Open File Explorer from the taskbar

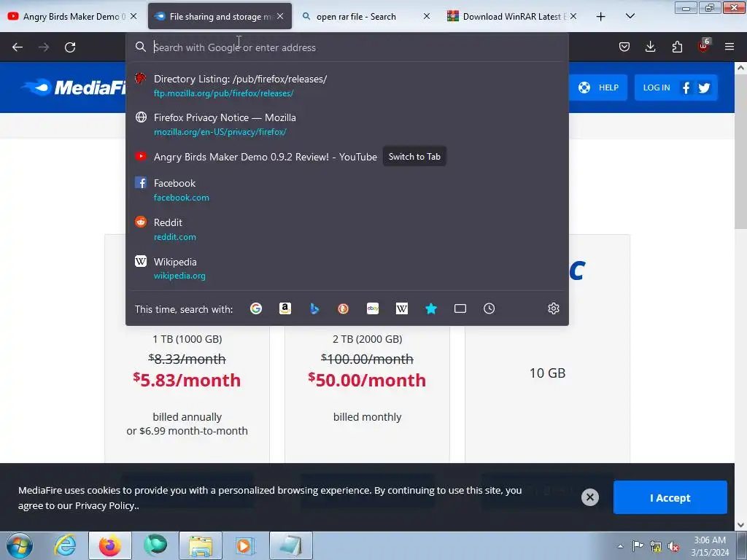[201, 545]
